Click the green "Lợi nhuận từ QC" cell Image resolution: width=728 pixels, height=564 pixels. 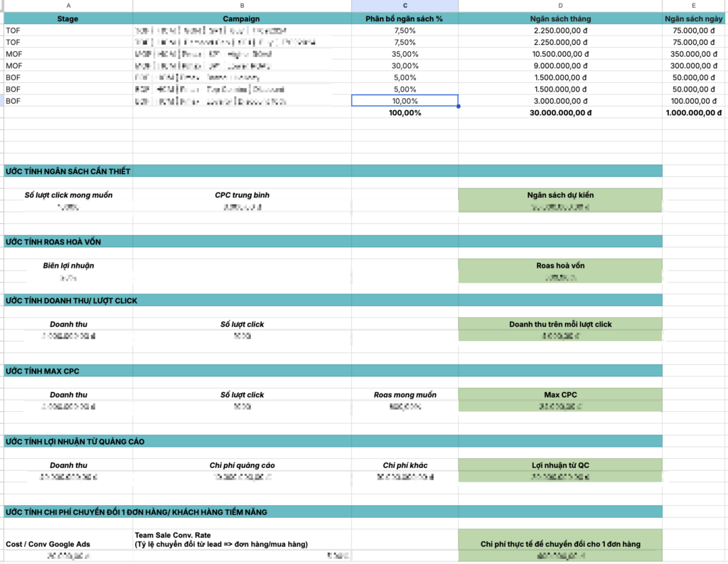(x=560, y=465)
